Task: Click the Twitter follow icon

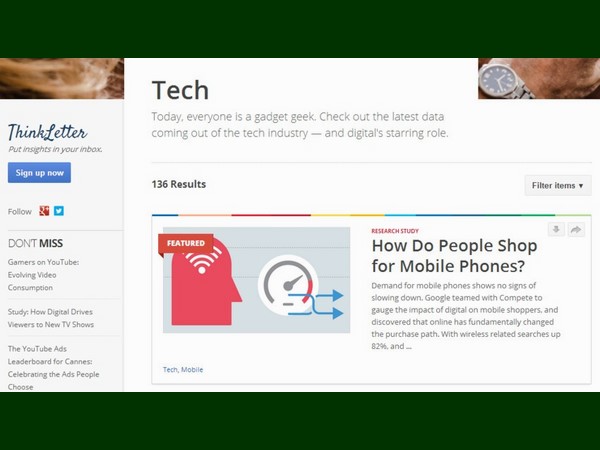Action: pos(59,211)
